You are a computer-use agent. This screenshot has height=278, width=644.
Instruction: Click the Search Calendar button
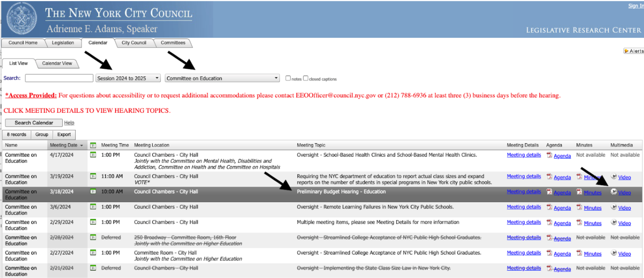tap(34, 123)
